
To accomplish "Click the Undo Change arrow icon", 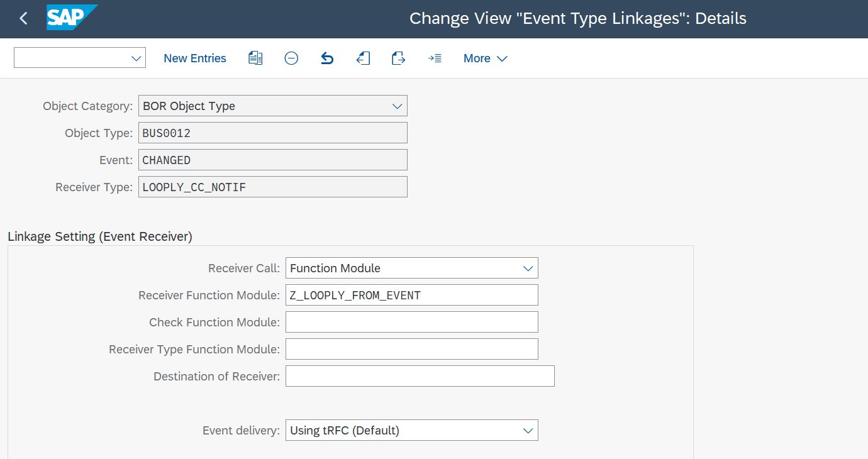I will 327,58.
